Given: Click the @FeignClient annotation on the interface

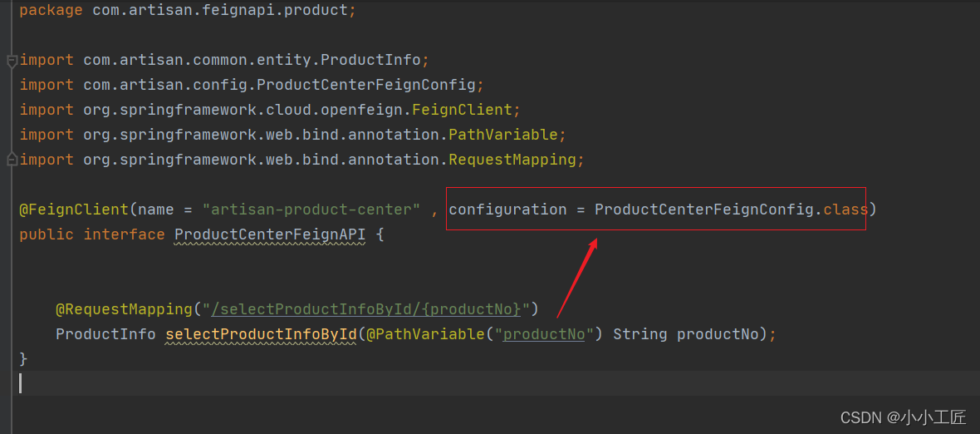Looking at the screenshot, I should (x=74, y=210).
